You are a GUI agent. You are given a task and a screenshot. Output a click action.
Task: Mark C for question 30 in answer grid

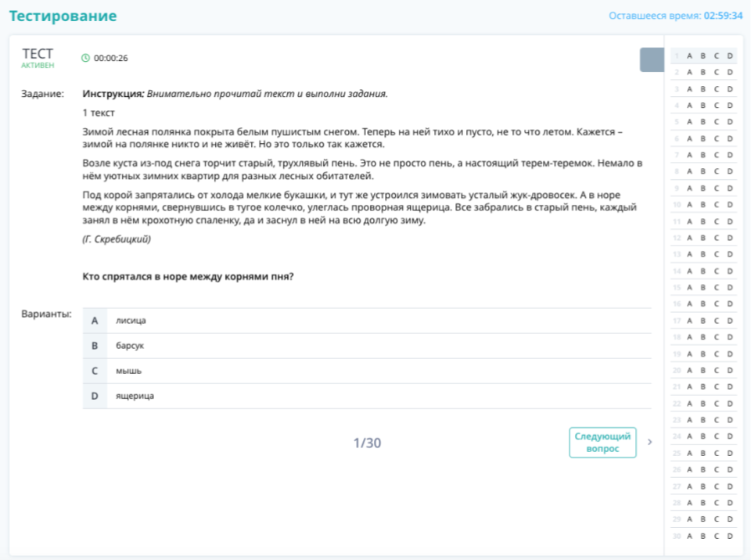point(717,536)
